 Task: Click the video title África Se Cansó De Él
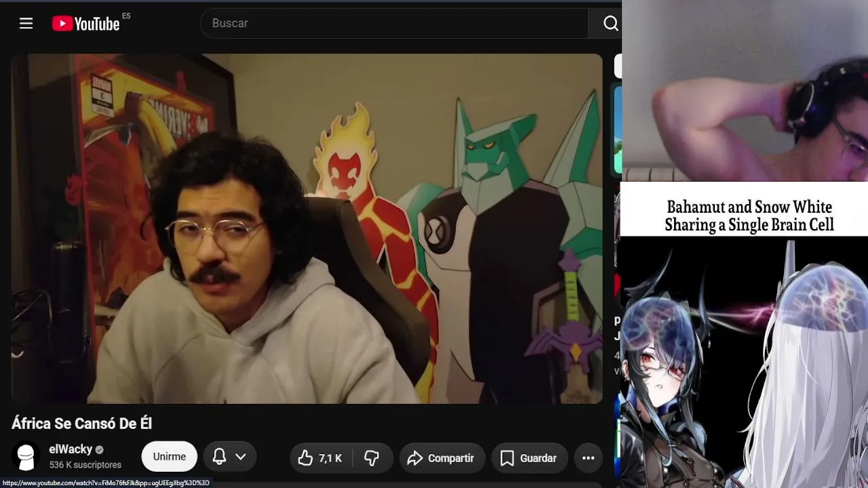[x=81, y=424]
